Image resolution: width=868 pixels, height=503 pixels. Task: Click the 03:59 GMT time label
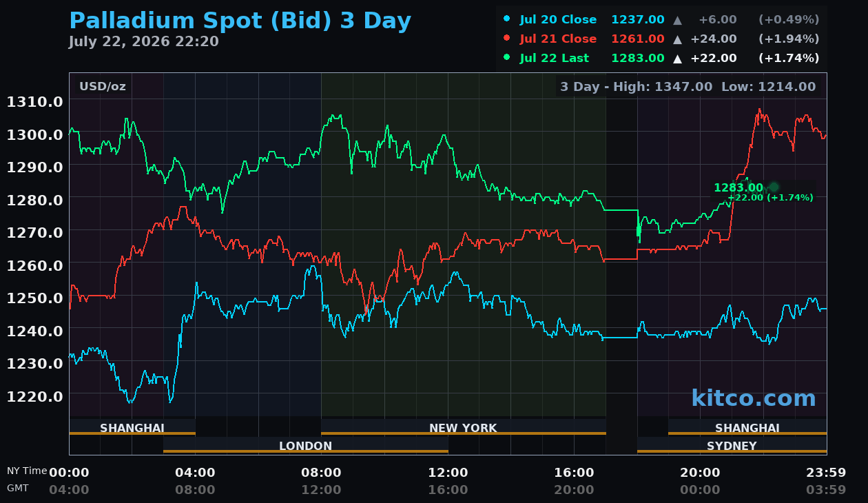click(x=826, y=490)
